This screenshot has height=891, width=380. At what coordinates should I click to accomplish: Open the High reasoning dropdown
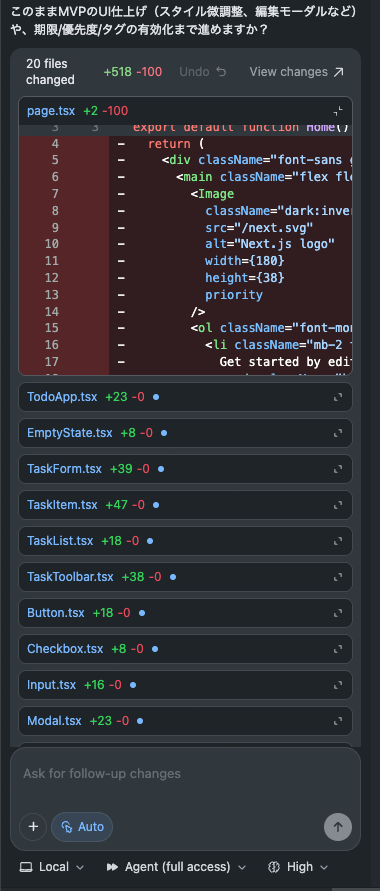[x=298, y=867]
